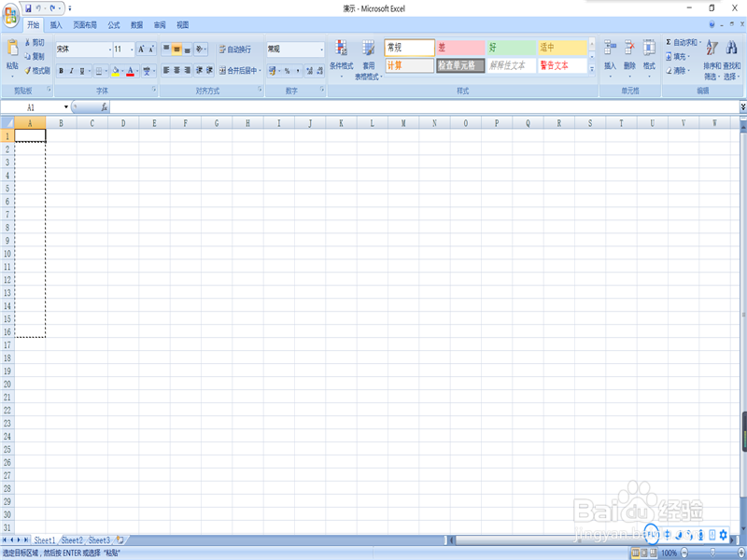Image resolution: width=747 pixels, height=560 pixels.
Task: Open Sheet3 worksheet tab
Action: pos(100,540)
